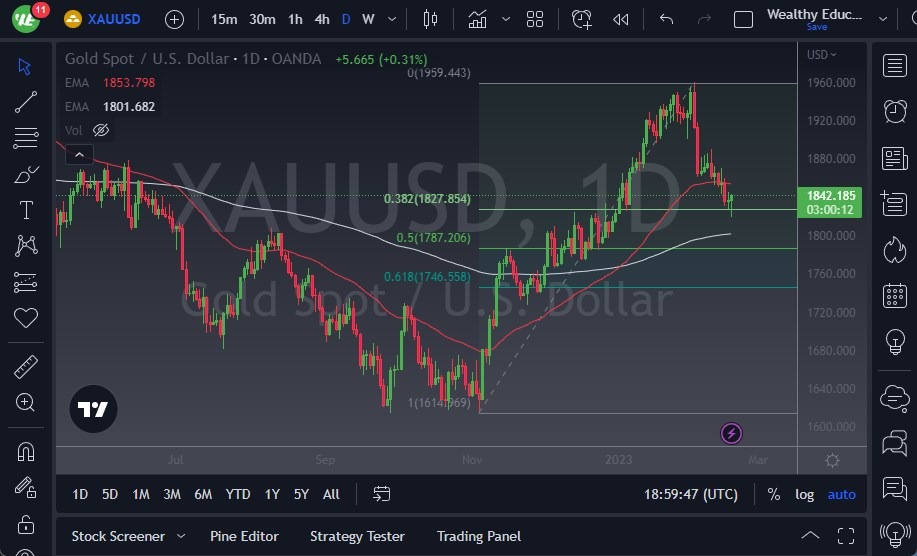The image size is (917, 556).
Task: Open indicator templates dropdown arrow
Action: (x=506, y=19)
